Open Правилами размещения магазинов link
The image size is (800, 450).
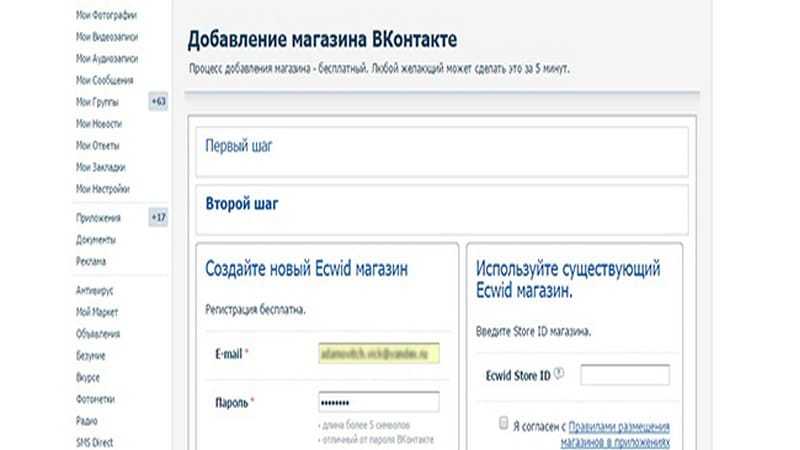tap(616, 434)
